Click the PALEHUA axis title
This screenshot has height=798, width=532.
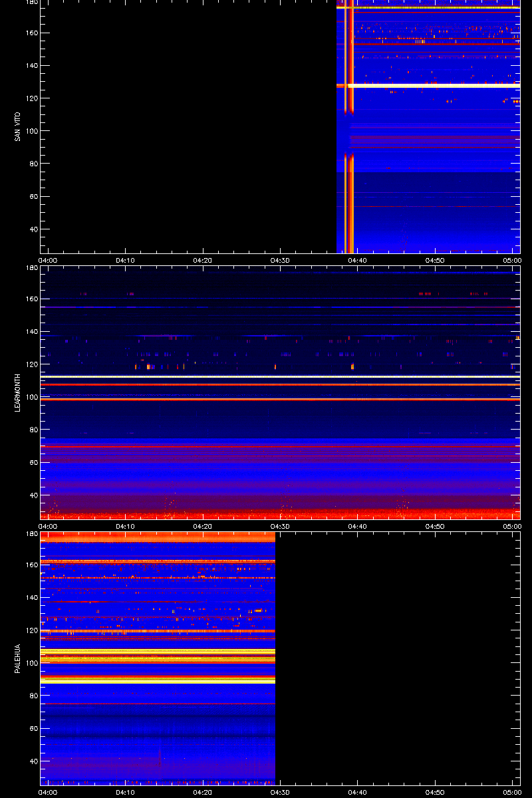click(18, 658)
